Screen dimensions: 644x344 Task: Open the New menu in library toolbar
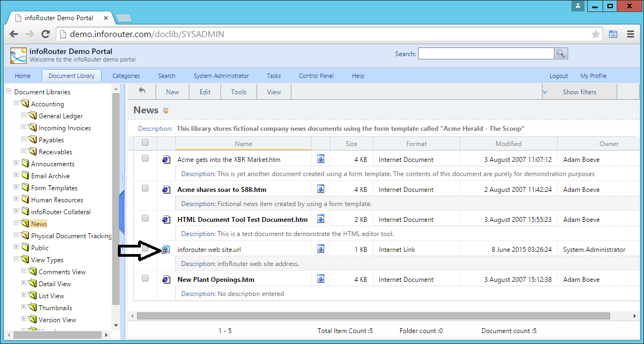pyautogui.click(x=172, y=92)
